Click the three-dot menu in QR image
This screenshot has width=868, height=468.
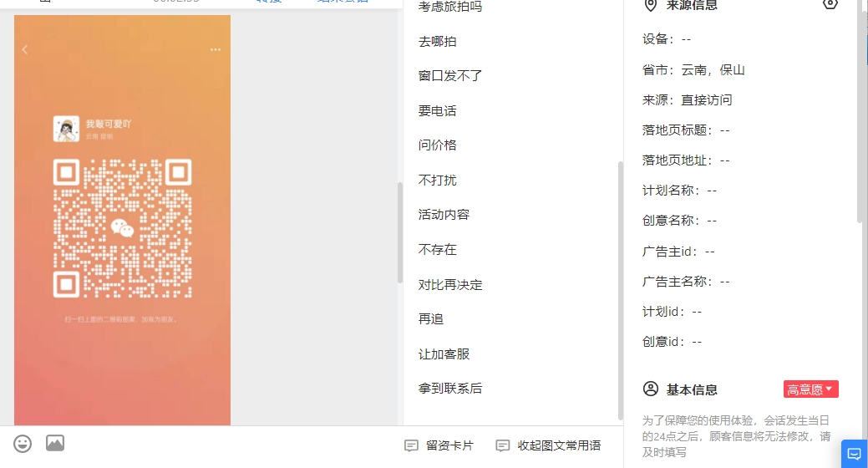click(x=216, y=50)
